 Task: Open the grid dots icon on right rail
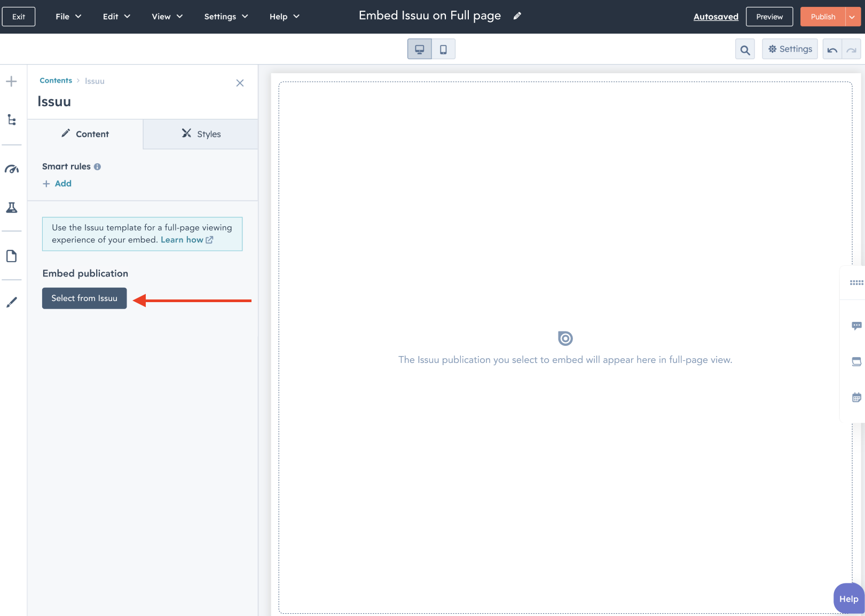856,282
